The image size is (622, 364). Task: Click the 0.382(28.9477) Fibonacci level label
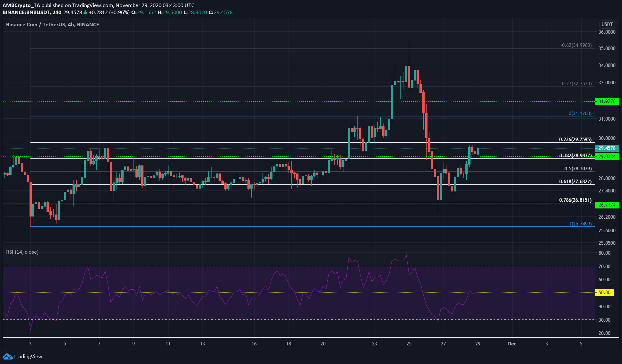click(575, 156)
